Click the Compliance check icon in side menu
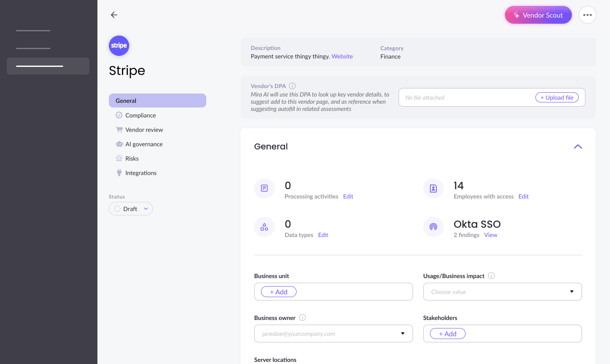Image resolution: width=610 pixels, height=364 pixels. coord(119,115)
